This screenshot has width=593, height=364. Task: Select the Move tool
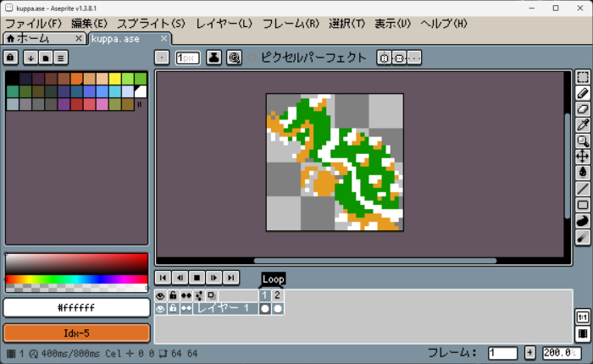pos(583,157)
